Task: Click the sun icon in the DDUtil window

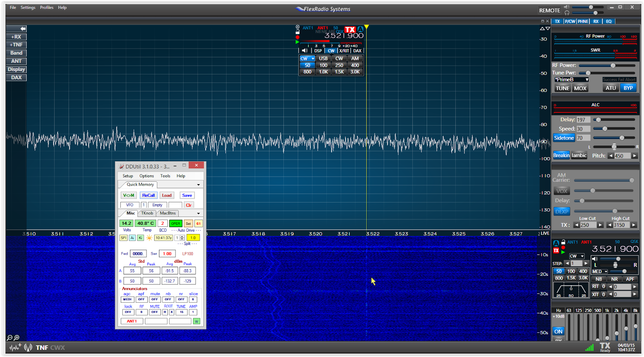Action: (149, 238)
